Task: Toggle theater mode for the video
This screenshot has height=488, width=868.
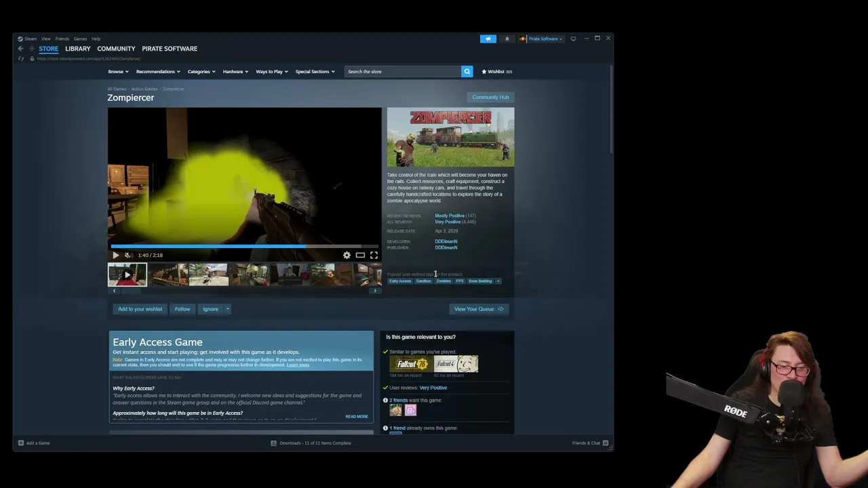Action: coord(360,255)
